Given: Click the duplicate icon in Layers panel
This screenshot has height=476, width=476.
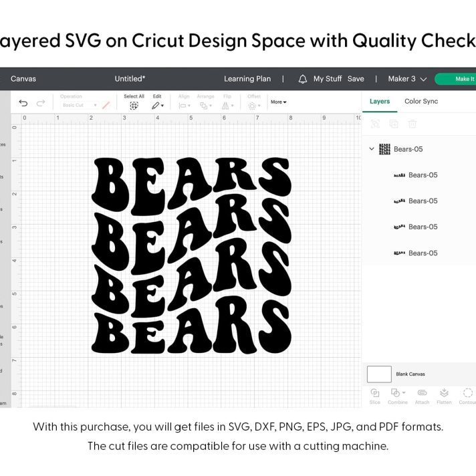Looking at the screenshot, I should 394,124.
